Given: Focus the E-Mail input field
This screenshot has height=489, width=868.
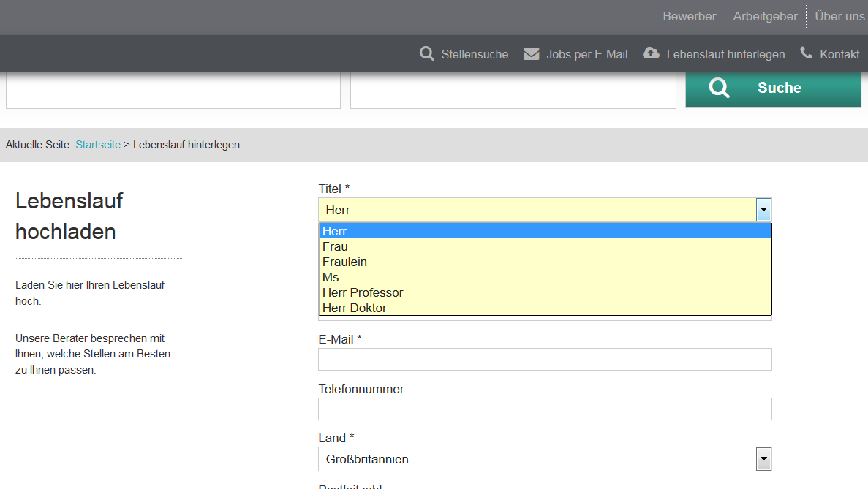Looking at the screenshot, I should [545, 359].
